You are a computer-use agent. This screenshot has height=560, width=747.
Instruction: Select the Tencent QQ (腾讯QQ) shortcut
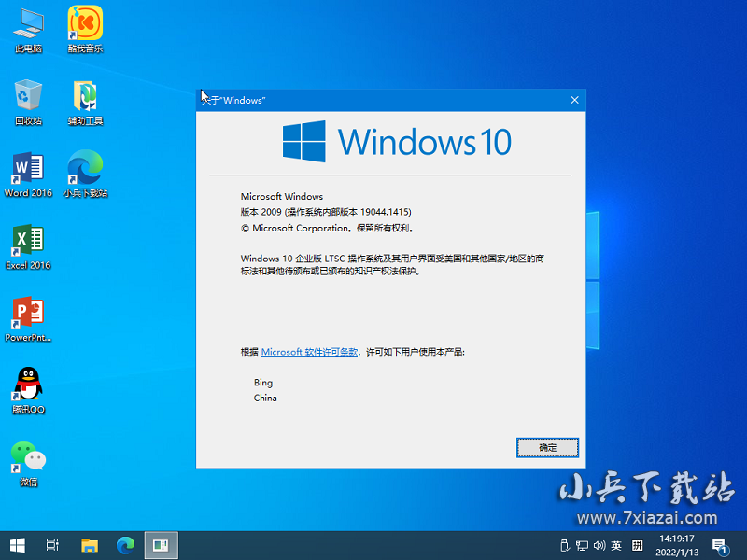pyautogui.click(x=28, y=391)
